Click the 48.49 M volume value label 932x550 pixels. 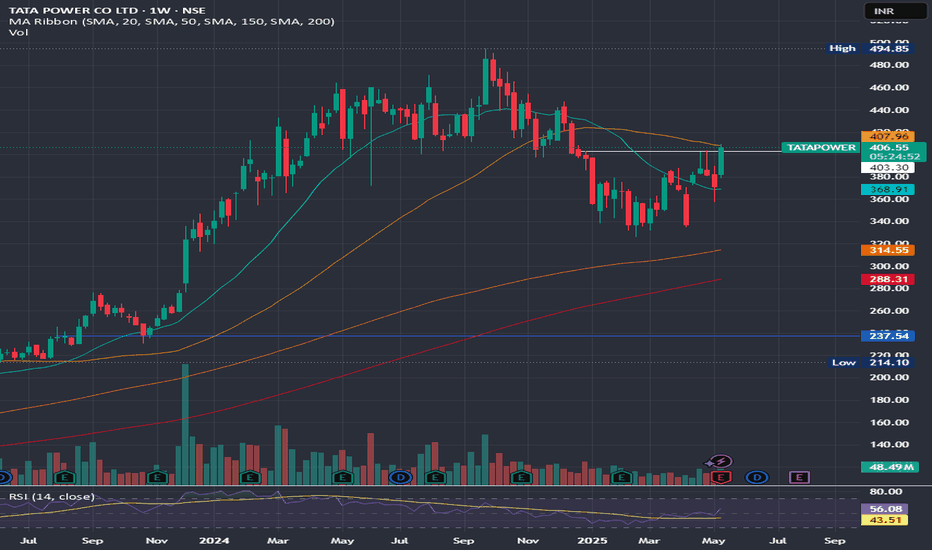(890, 467)
